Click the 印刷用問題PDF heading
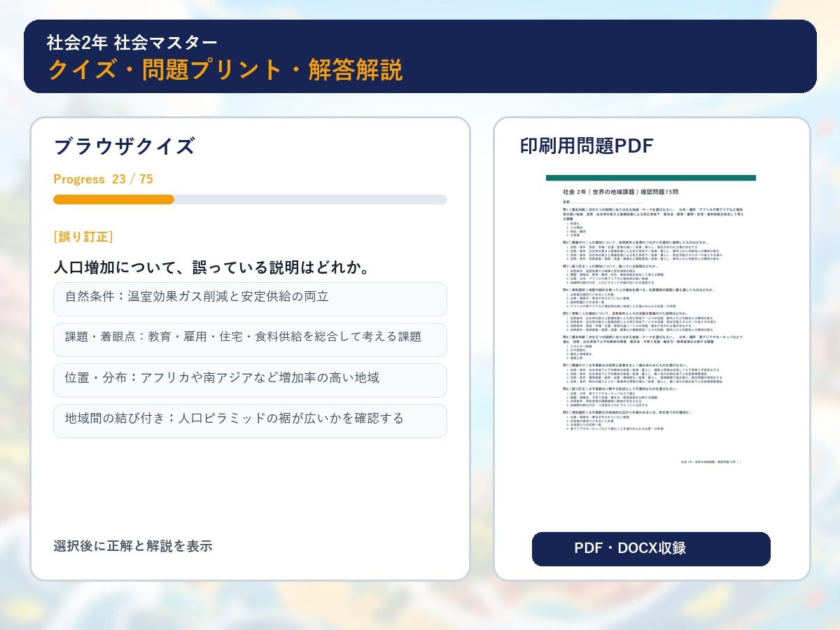Viewport: 840px width, 630px height. point(587,146)
